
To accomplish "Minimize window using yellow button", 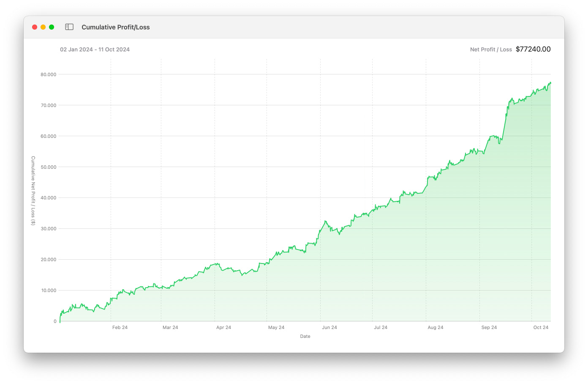I will [x=43, y=27].
